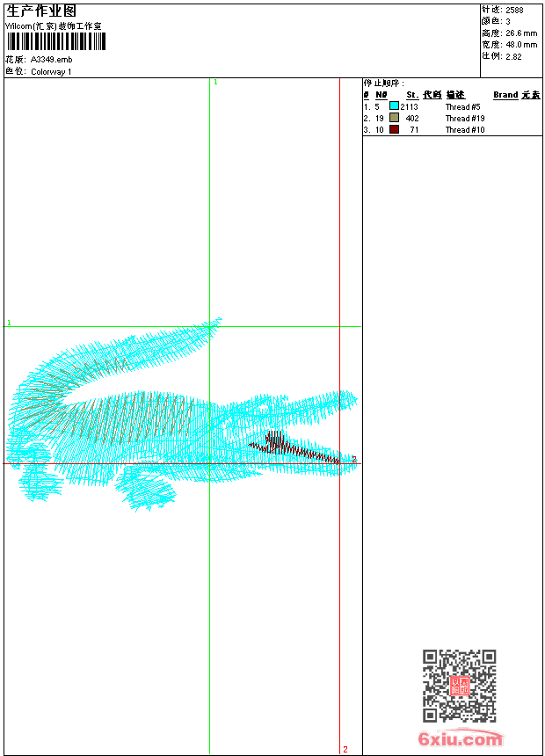
Task: Click the file name A3349.emb
Action: click(x=52, y=60)
